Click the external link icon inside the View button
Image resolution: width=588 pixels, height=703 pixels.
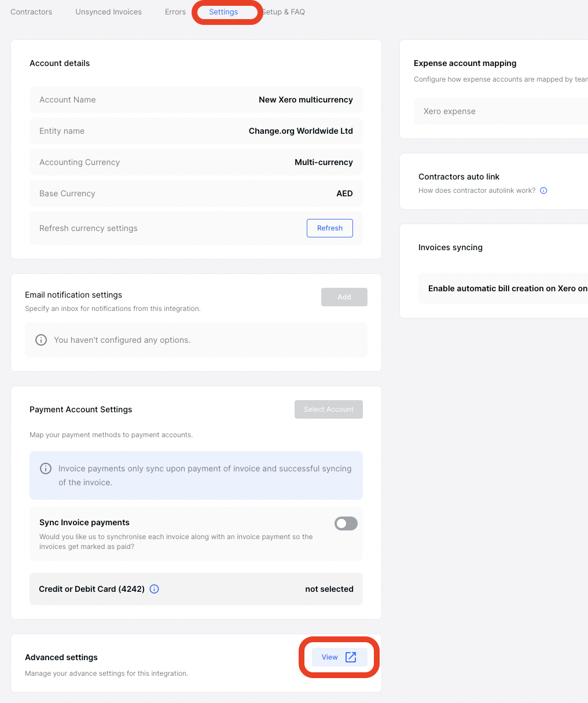pyautogui.click(x=350, y=657)
